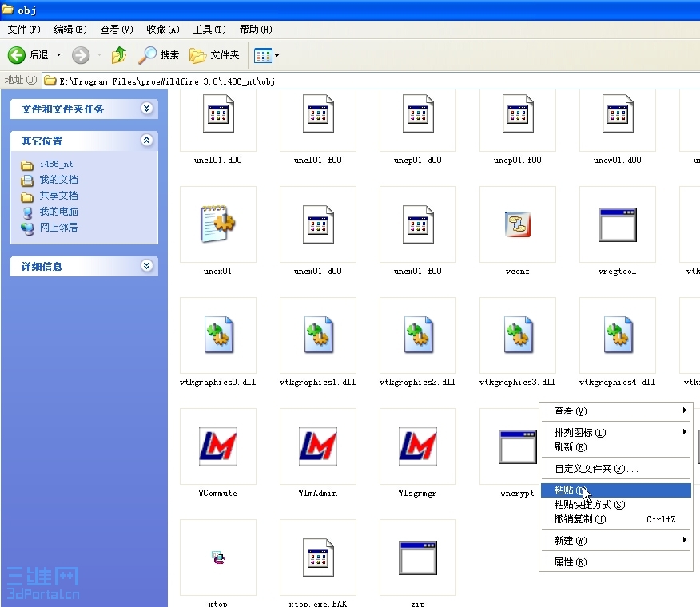Open the 文件(F) menu
This screenshot has height=607, width=700.
tap(24, 30)
